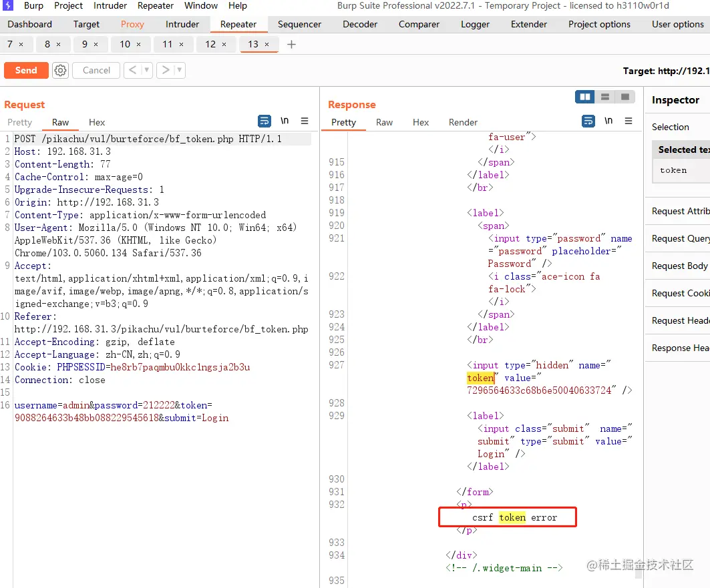Switch Response view to Raw

pyautogui.click(x=384, y=122)
